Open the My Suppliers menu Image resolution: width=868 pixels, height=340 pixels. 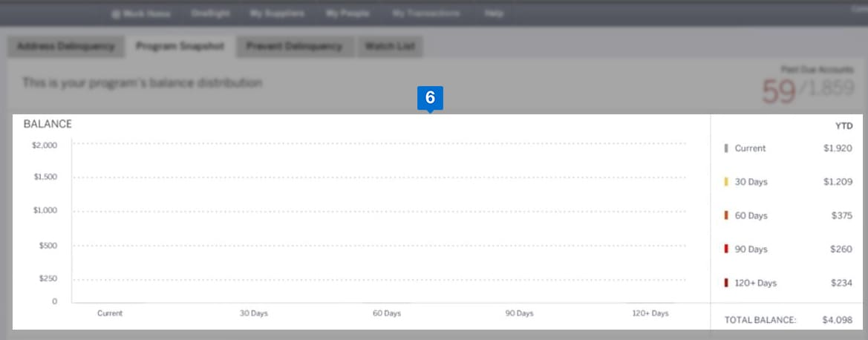pyautogui.click(x=277, y=13)
